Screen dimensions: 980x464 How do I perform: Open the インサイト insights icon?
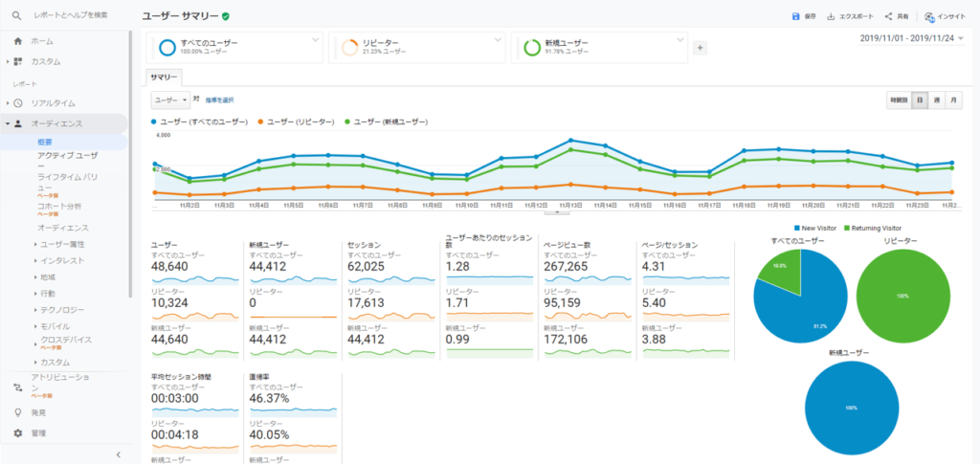[929, 16]
